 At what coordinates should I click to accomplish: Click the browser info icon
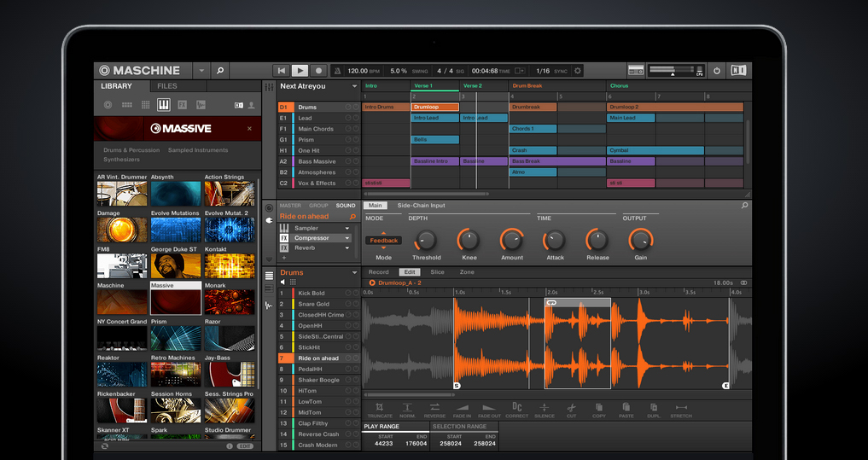(230, 446)
